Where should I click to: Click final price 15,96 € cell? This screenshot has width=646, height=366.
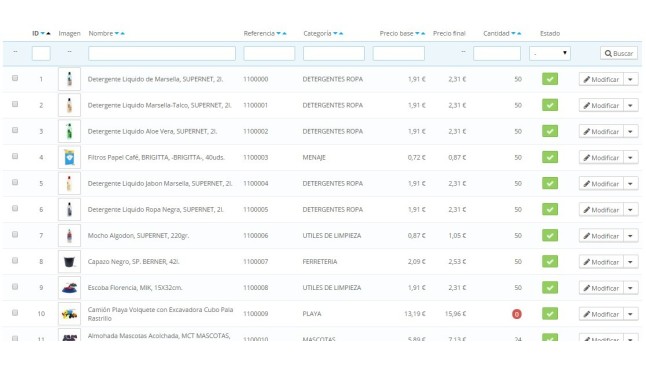pos(455,314)
